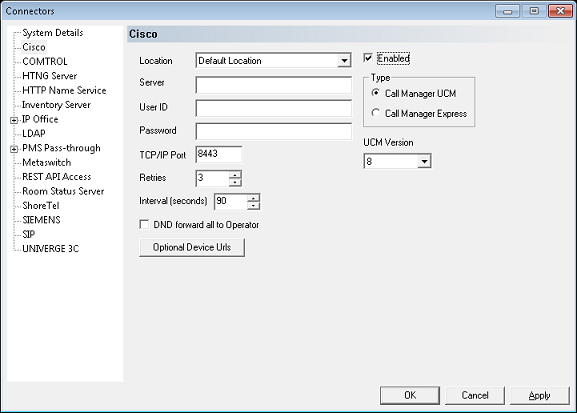Open the Metaswitch connector

pos(47,162)
